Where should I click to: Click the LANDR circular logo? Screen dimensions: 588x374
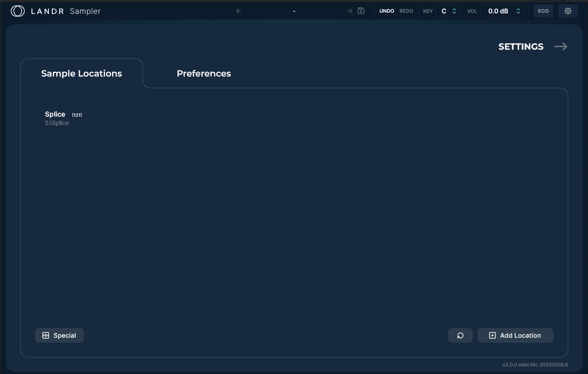tap(18, 11)
